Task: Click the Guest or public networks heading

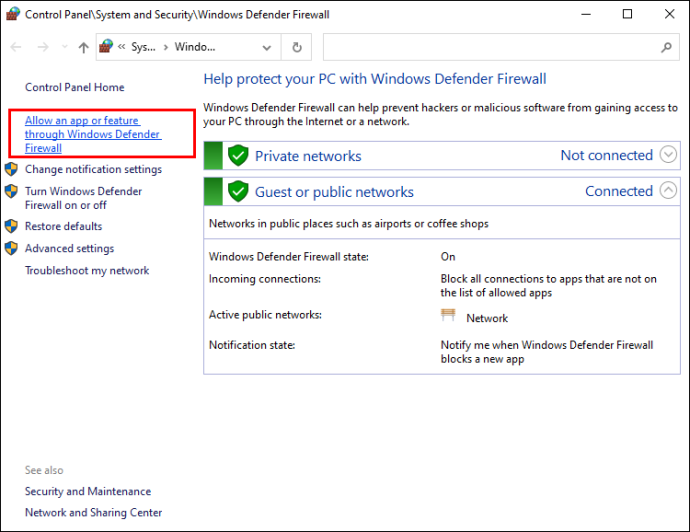Action: coord(334,192)
